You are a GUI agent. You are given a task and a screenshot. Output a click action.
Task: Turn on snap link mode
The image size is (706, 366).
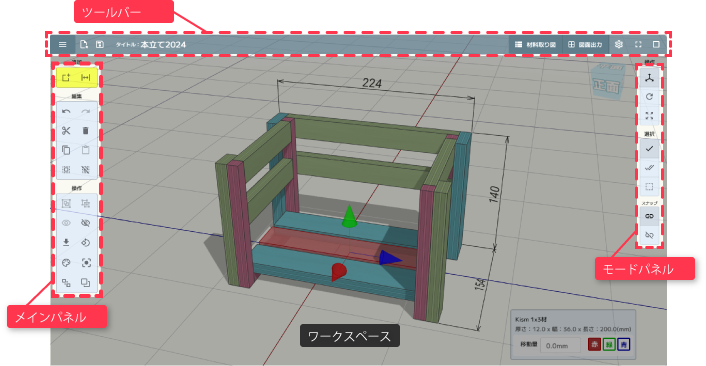[x=649, y=216]
